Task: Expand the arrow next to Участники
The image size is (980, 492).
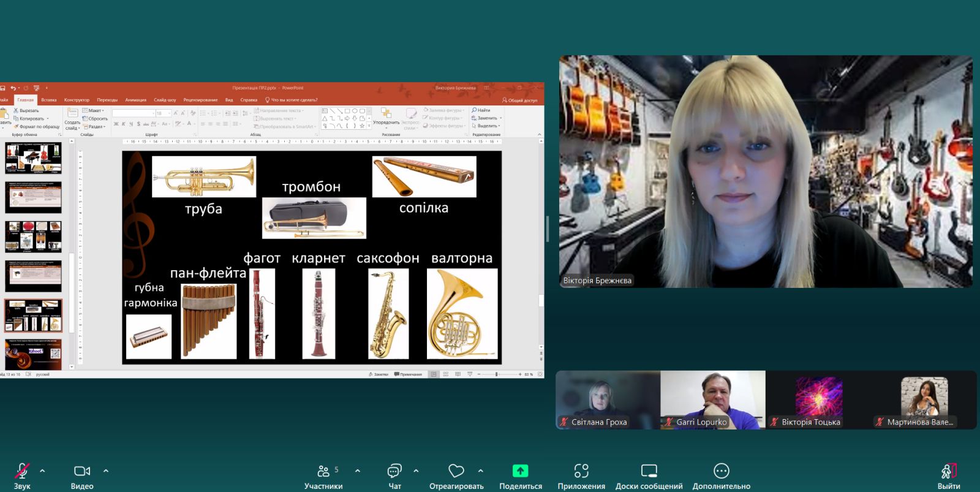Action: (358, 471)
